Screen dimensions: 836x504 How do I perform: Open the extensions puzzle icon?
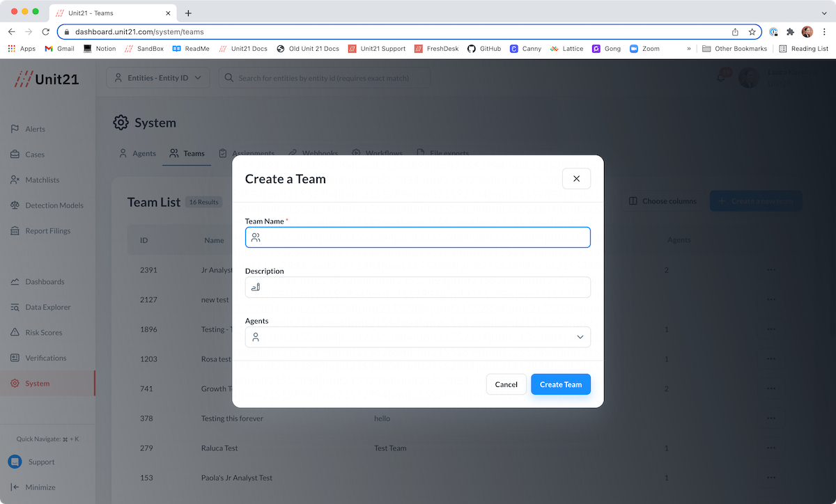[x=790, y=32]
